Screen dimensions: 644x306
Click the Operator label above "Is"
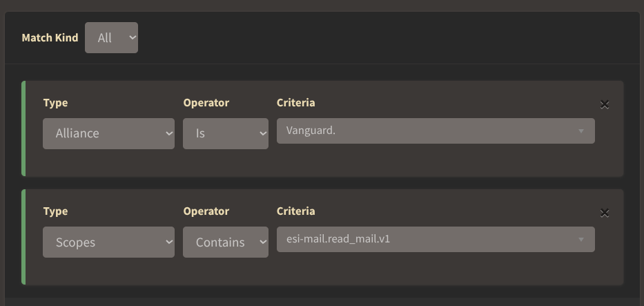pos(206,103)
